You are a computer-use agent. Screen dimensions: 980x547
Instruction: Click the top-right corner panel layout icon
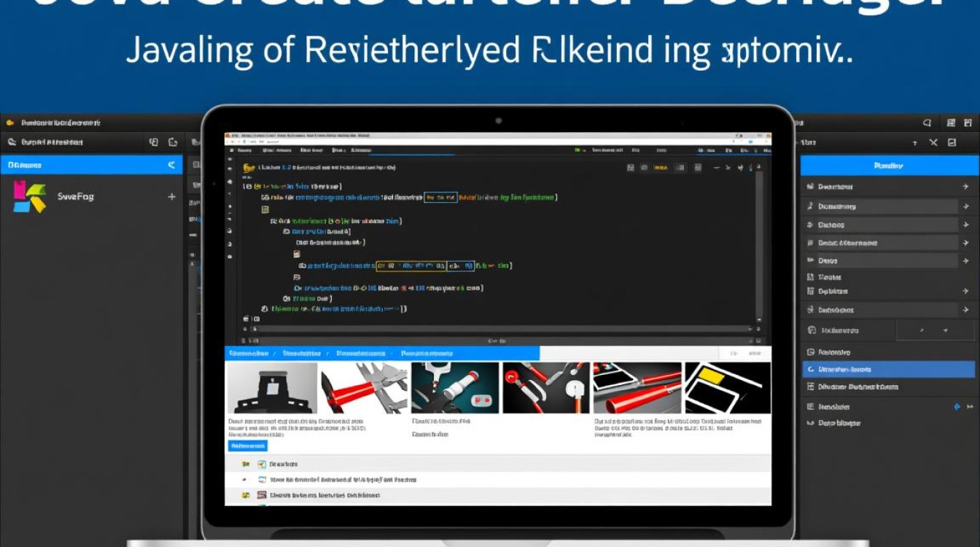point(968,123)
